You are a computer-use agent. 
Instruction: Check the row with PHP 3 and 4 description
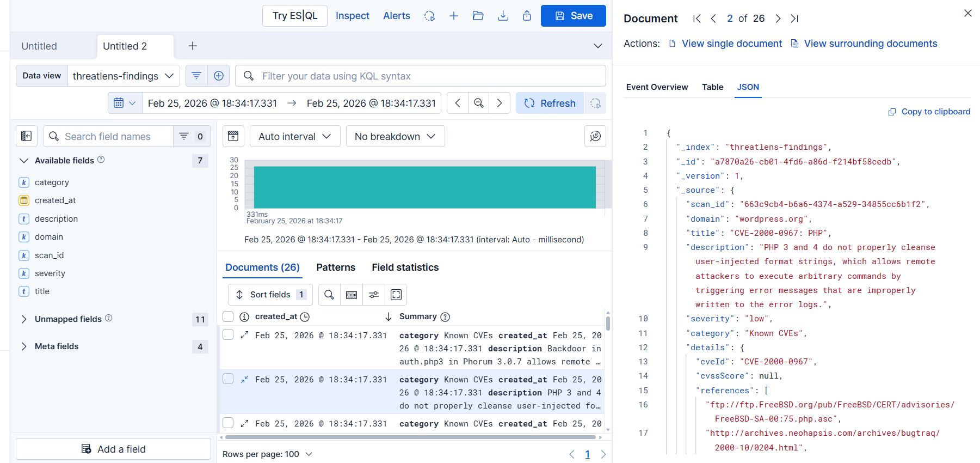228,379
